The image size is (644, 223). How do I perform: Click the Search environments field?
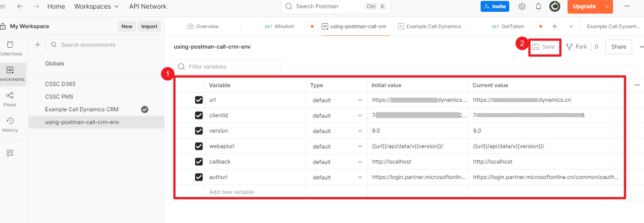(103, 45)
